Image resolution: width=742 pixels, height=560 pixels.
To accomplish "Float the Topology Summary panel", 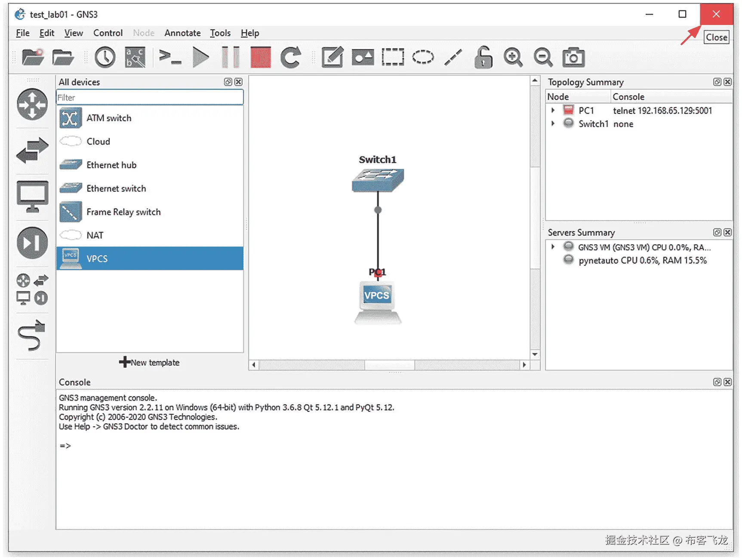I will click(717, 82).
